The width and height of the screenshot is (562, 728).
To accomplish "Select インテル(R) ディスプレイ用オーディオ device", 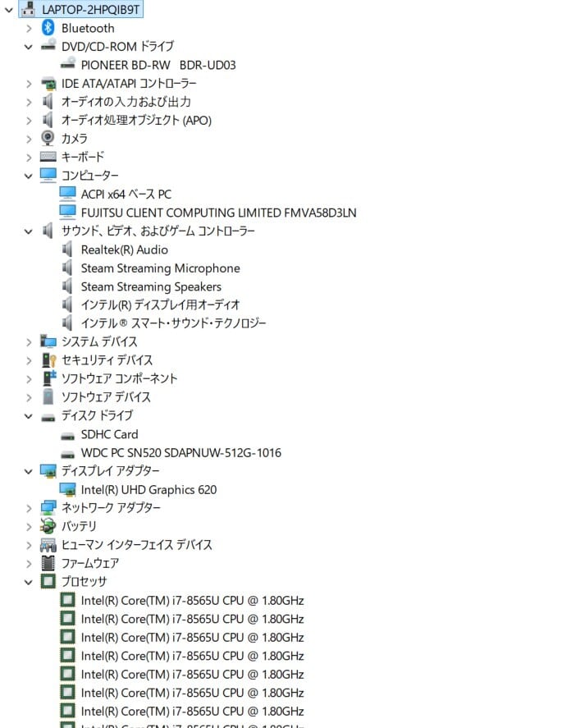I will (x=161, y=305).
